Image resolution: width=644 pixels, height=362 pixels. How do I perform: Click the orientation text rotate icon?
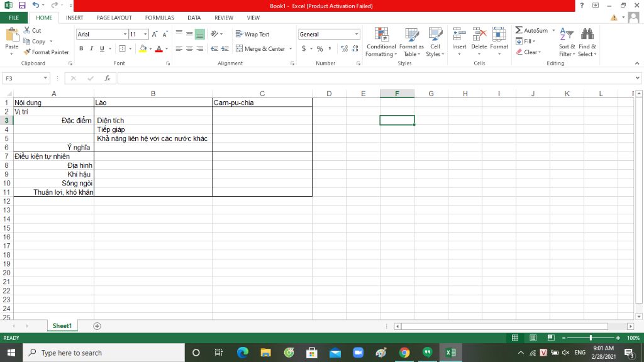[x=214, y=34]
